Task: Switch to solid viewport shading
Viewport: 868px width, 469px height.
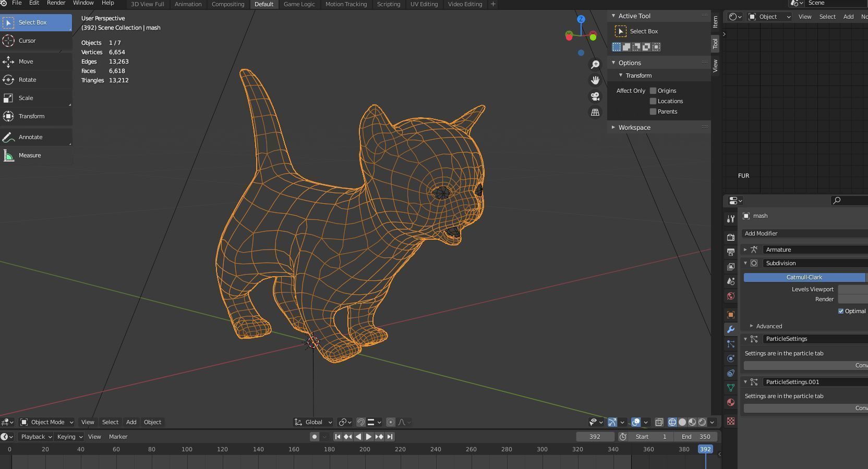Action: (x=682, y=422)
